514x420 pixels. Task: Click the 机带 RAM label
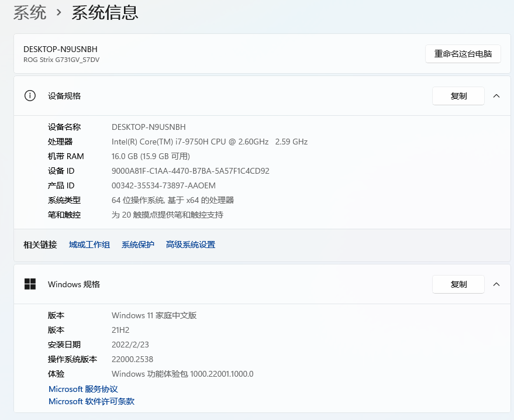[66, 156]
